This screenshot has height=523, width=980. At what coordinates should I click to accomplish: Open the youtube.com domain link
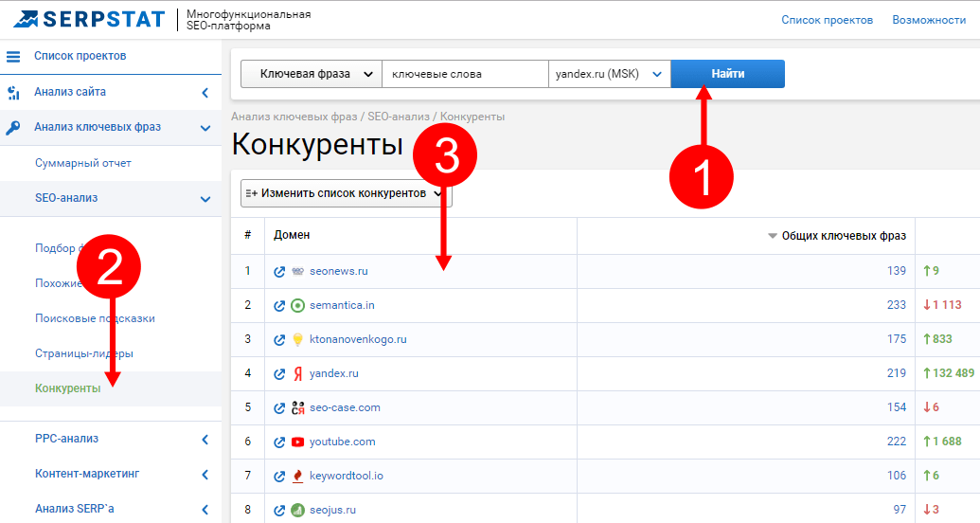tap(343, 442)
